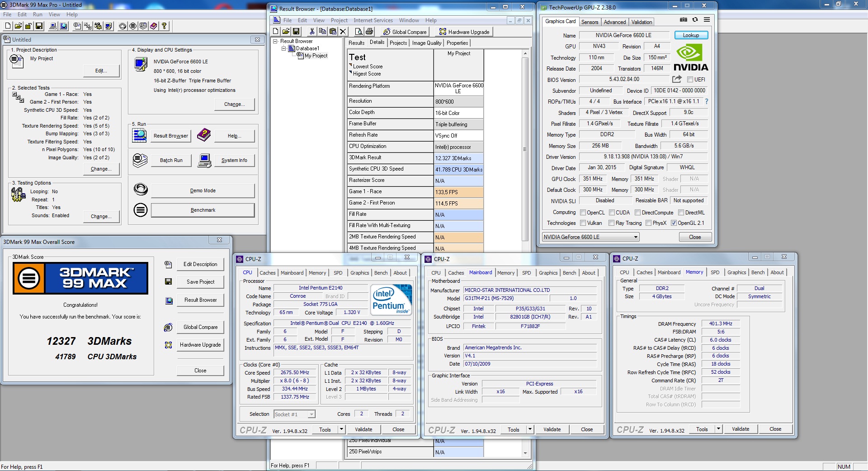
Task: Click Delete X icon in Result Browser toolbar
Action: point(343,31)
